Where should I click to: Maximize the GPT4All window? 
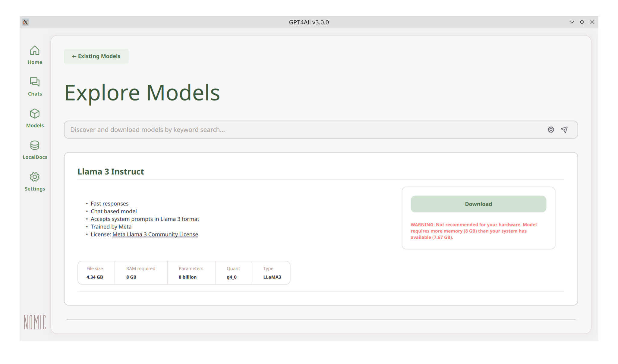582,22
